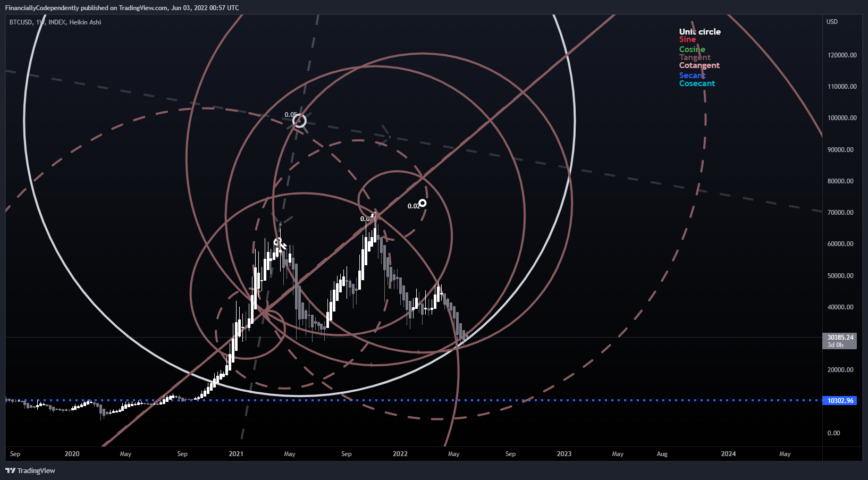Click the 20000.00 price axis label

tap(840, 370)
